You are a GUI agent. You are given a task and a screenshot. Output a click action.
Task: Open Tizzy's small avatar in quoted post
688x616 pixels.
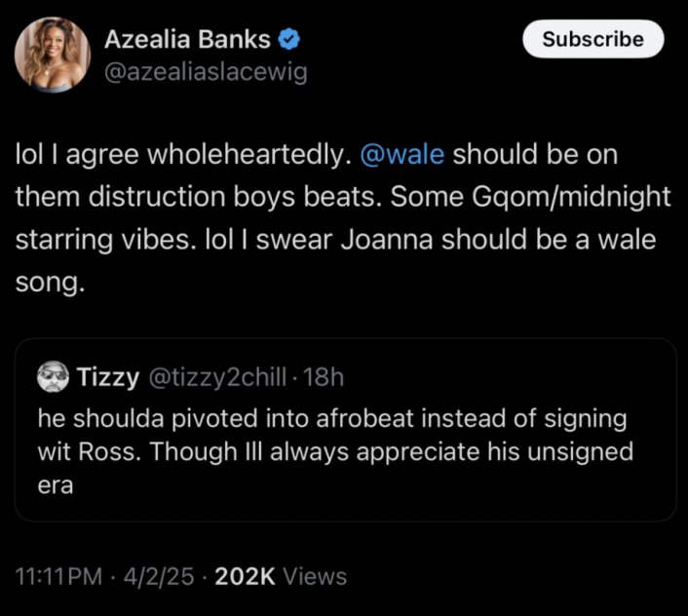click(x=53, y=375)
